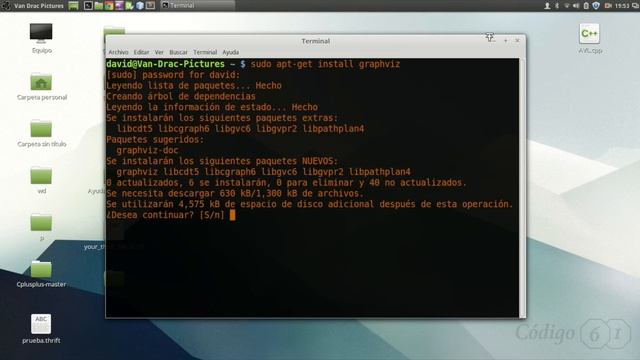The width and height of the screenshot is (640, 360).
Task: Click the red recording indicator icon
Action: coord(608,6)
